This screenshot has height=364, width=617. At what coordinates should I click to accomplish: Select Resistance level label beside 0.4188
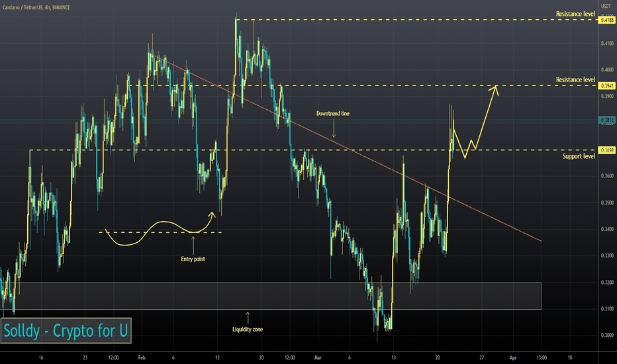coord(575,14)
